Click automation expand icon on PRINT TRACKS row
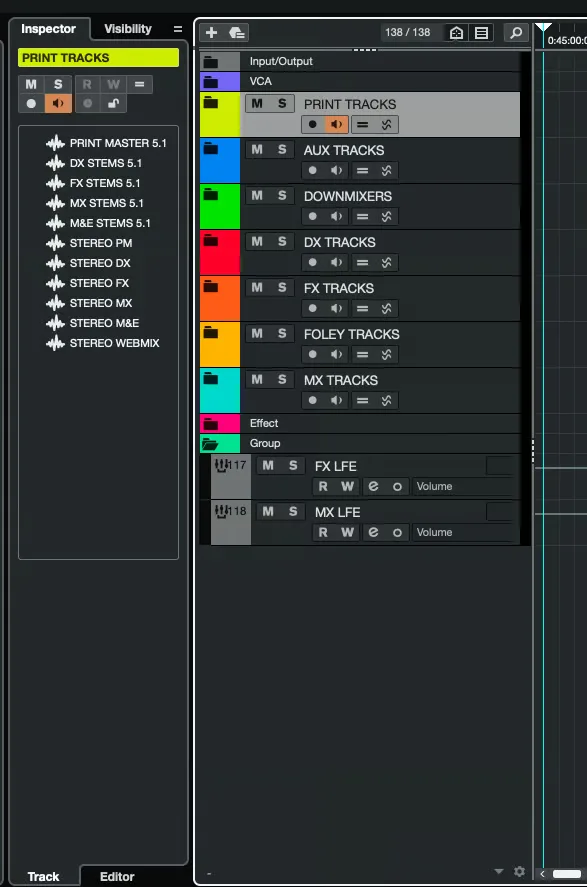 pos(387,124)
